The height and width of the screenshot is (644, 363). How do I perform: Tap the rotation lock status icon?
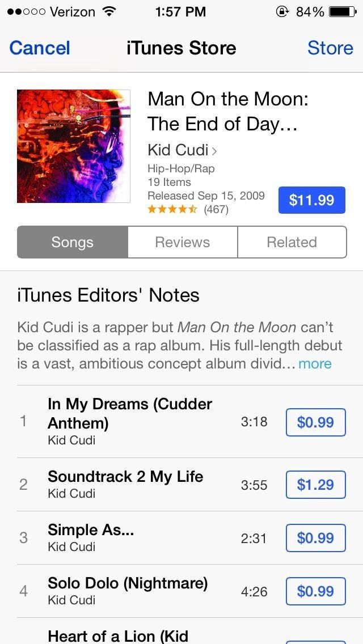click(281, 12)
